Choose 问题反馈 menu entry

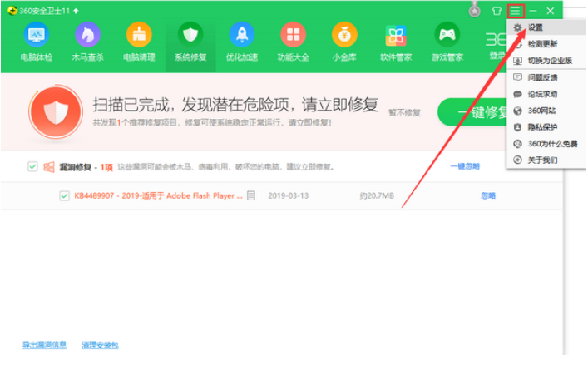546,77
